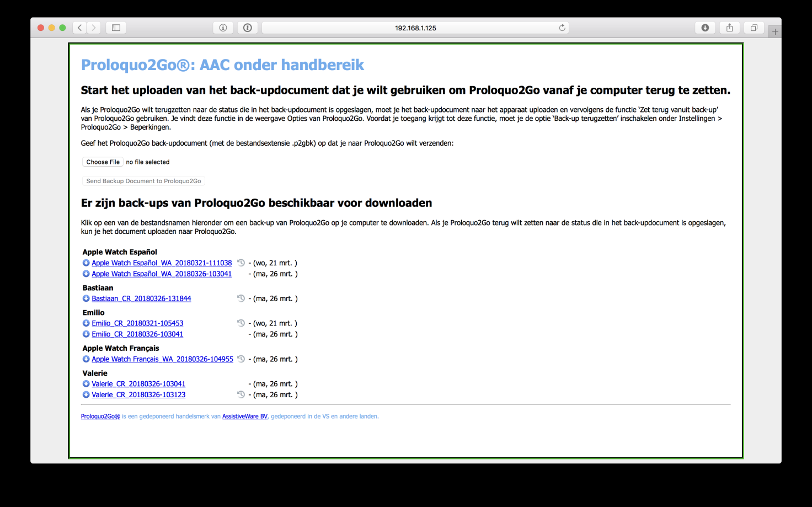Open a new tab with plus button
This screenshot has width=812, height=507.
(775, 32)
